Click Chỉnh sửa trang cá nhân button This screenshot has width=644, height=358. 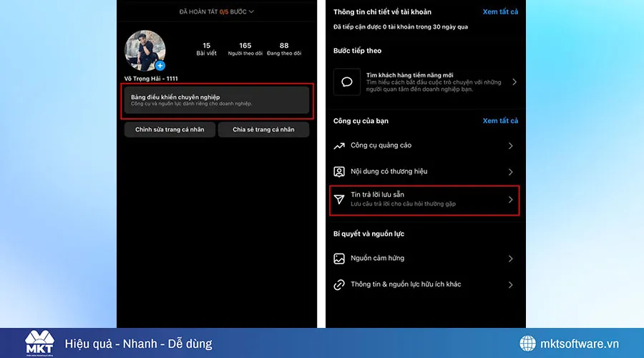pos(170,130)
